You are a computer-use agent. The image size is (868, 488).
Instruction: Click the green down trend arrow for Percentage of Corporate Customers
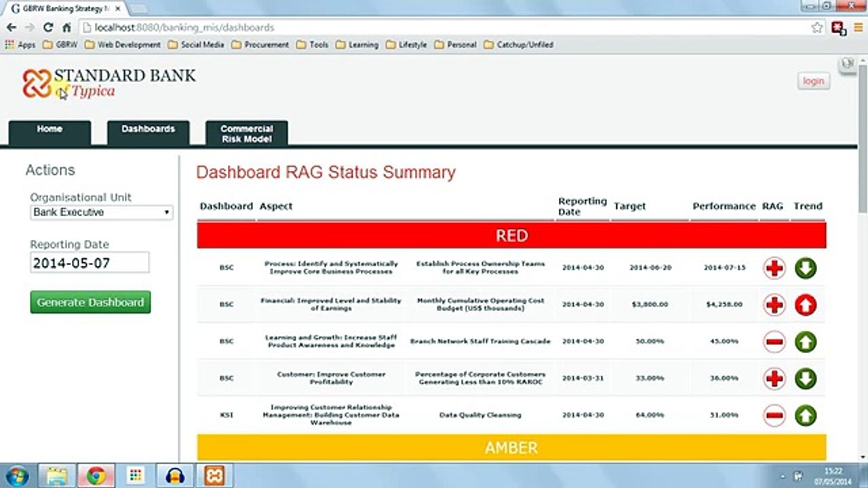point(805,378)
